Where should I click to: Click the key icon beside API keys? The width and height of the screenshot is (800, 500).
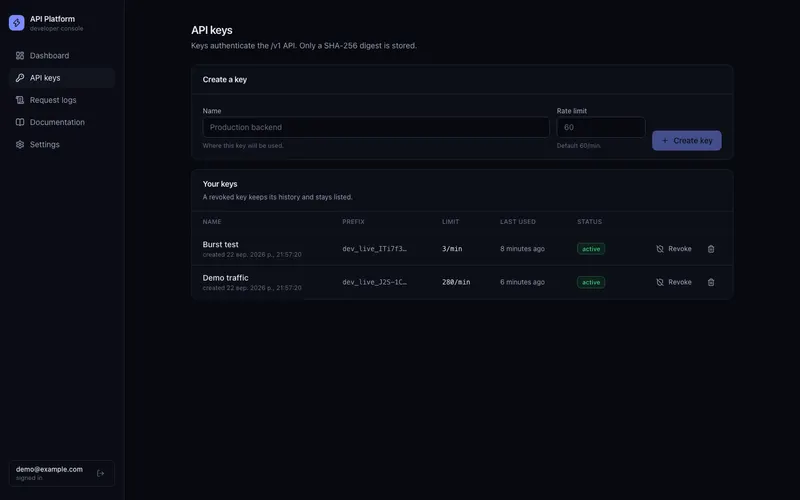(20, 78)
